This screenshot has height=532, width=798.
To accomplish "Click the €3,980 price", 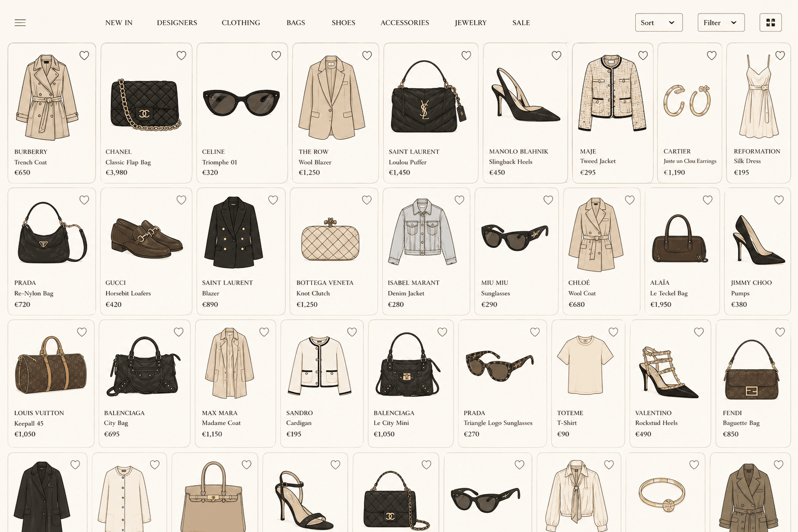I will coord(116,172).
